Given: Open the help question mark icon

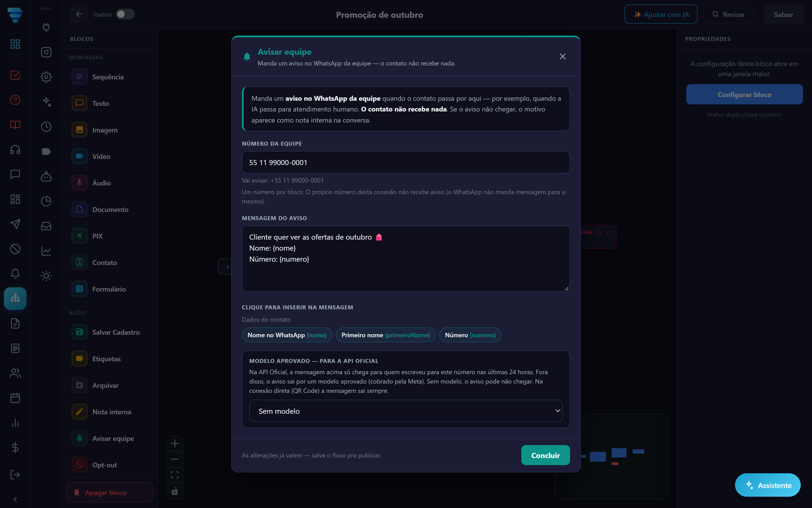Looking at the screenshot, I should click(15, 100).
